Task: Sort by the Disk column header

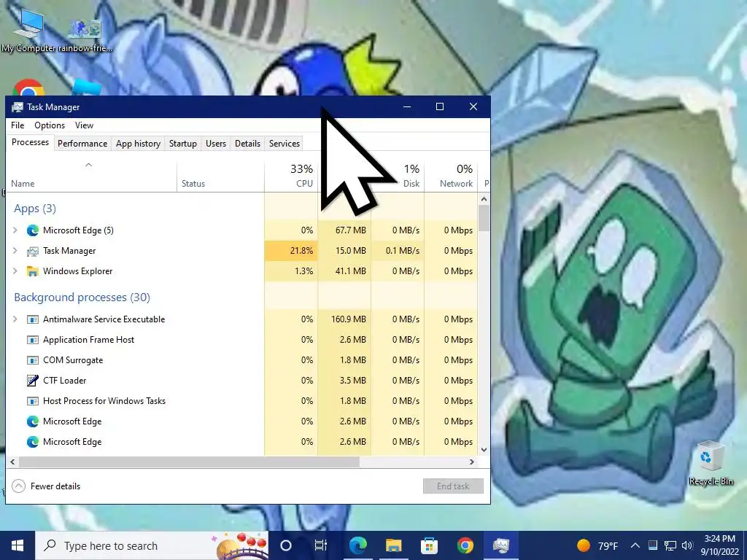Action: [x=398, y=177]
